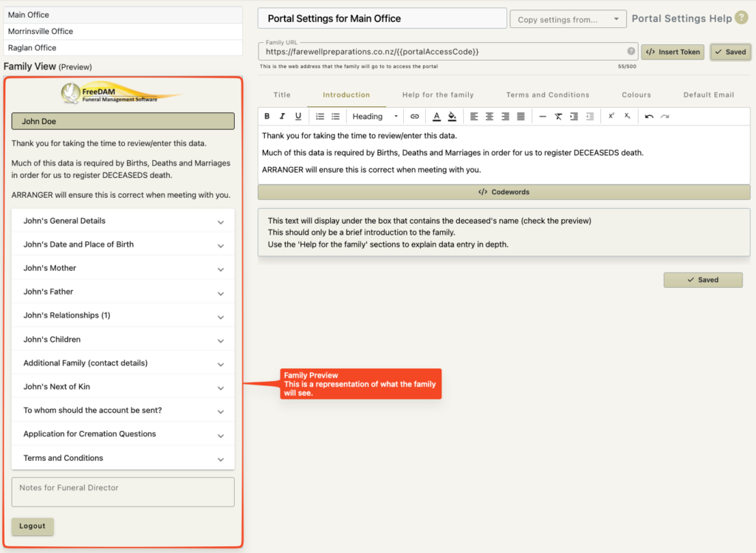Click the FreeDAM logo in the family preview
Image resolution: width=756 pixels, height=553 pixels.
click(122, 92)
